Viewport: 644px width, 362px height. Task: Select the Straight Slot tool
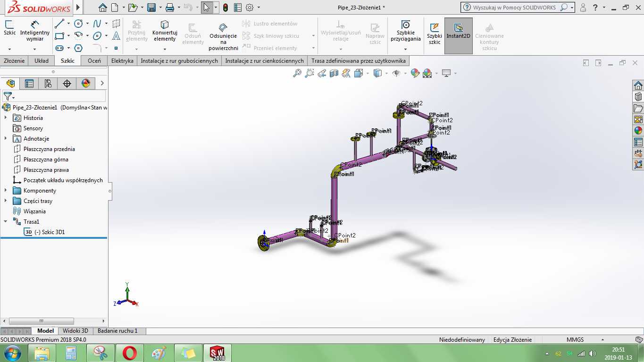[59, 48]
